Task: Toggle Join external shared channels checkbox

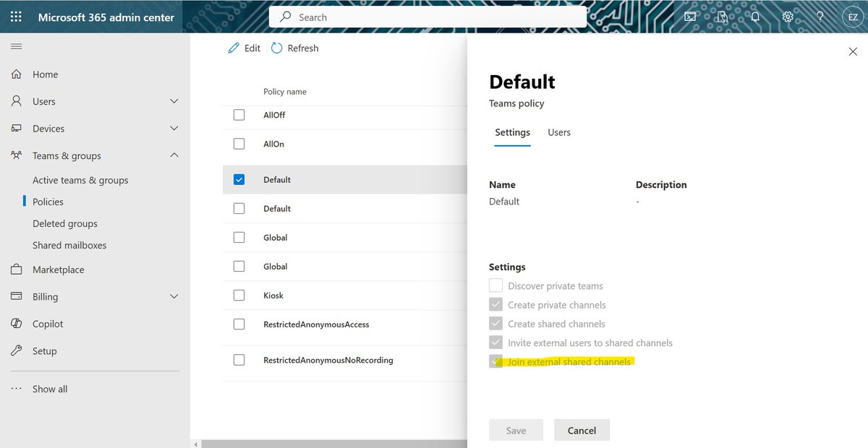Action: (x=495, y=361)
